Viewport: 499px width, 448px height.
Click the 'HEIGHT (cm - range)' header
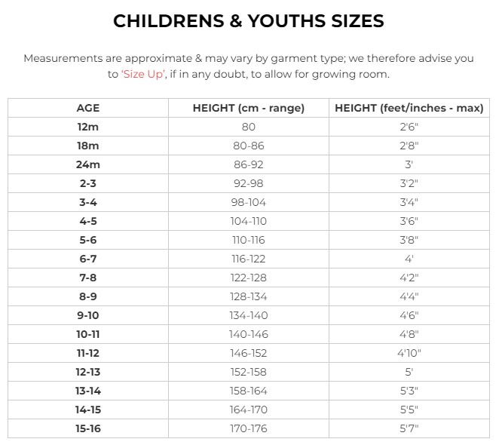(249, 108)
